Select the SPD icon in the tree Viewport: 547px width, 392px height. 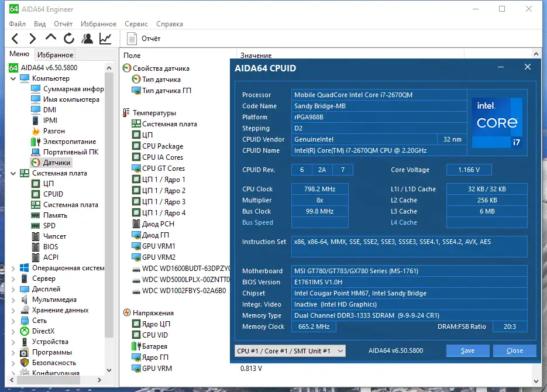tap(36, 226)
